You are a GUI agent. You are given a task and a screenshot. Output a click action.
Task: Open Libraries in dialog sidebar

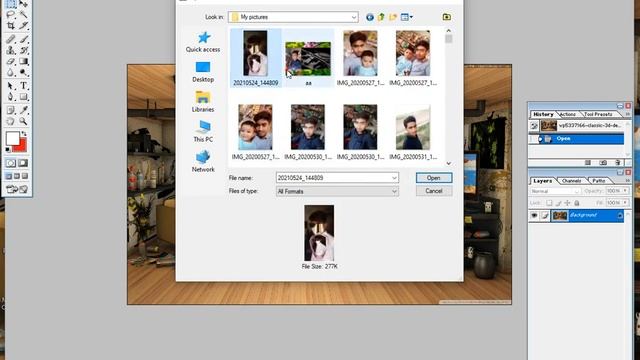pos(203,102)
